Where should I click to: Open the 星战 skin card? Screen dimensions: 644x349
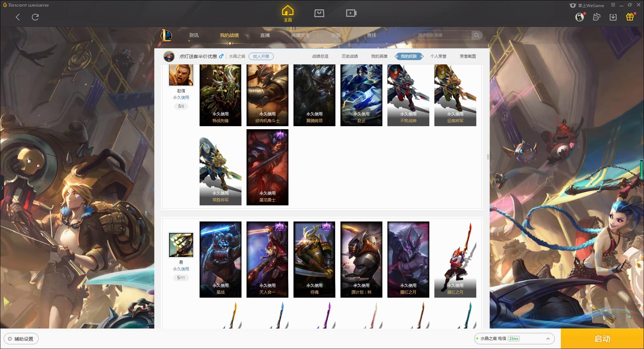click(x=220, y=259)
